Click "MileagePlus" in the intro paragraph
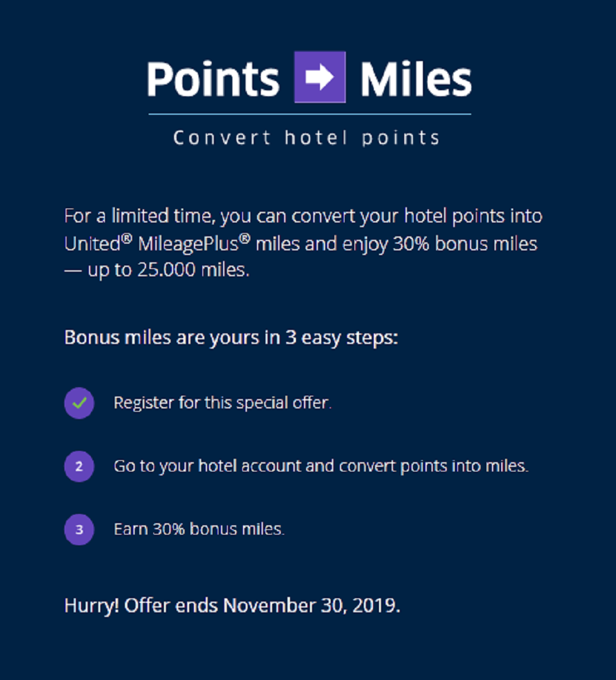Screen dimensions: 616x680 tap(189, 244)
